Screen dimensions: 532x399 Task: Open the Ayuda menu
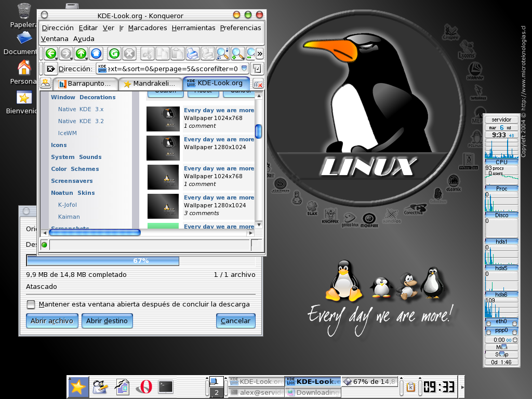[x=84, y=38]
